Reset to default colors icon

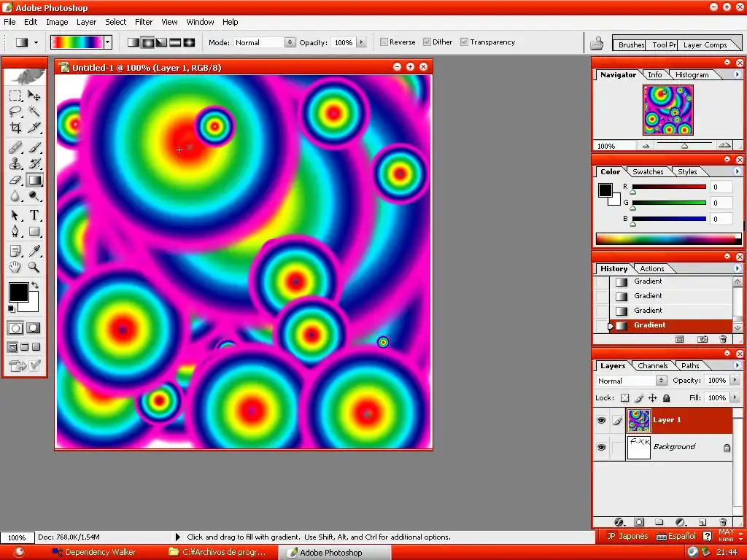tap(12, 309)
